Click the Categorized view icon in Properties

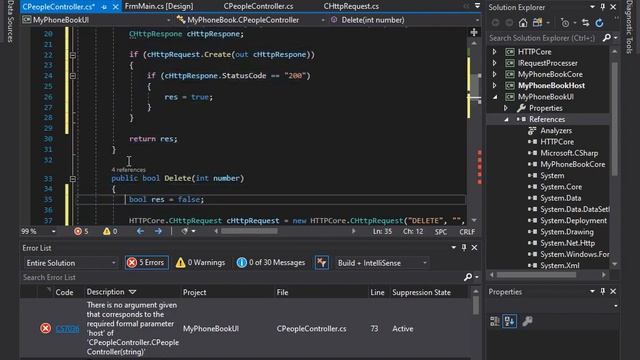(495, 321)
